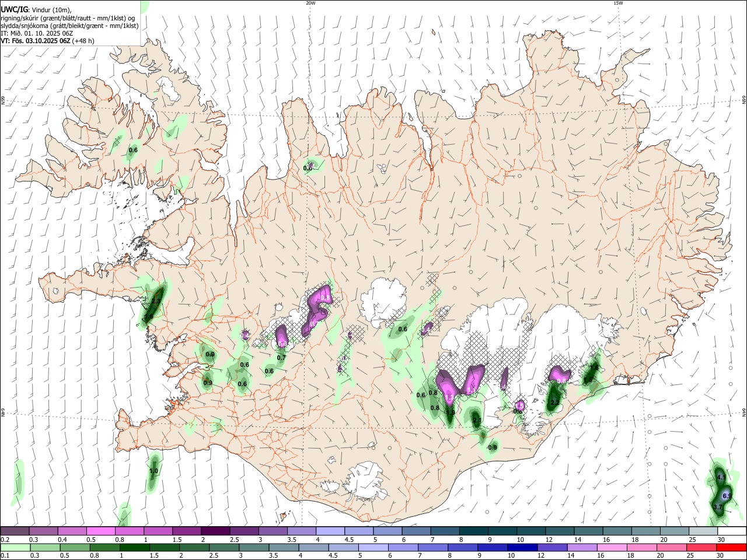This screenshot has height=560, width=747.
Task: Click the 3.7 rain value offshore
Action: [x=718, y=508]
